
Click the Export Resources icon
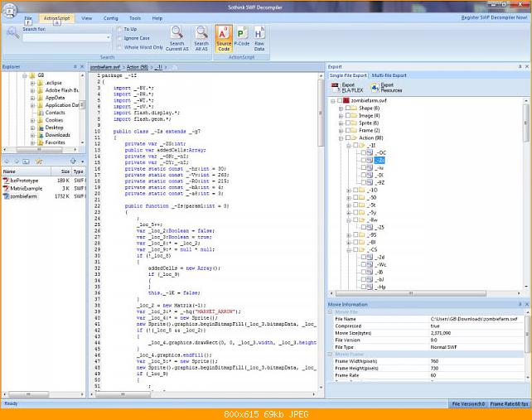(386, 88)
